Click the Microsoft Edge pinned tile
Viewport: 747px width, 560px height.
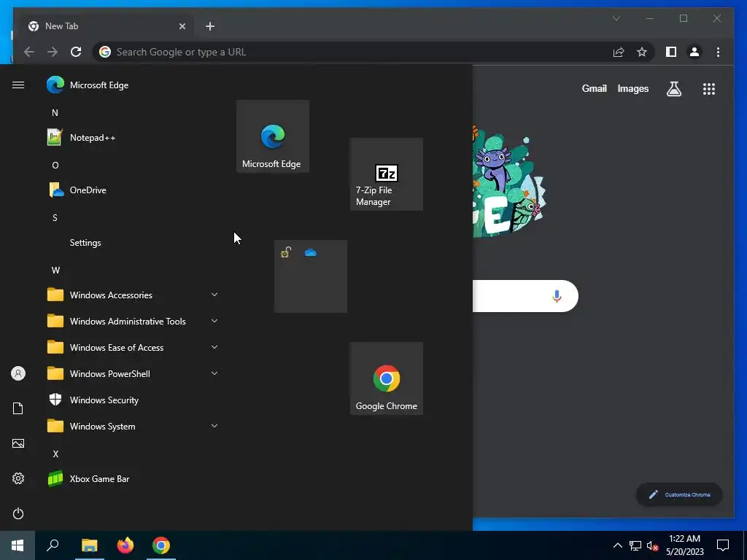click(273, 136)
